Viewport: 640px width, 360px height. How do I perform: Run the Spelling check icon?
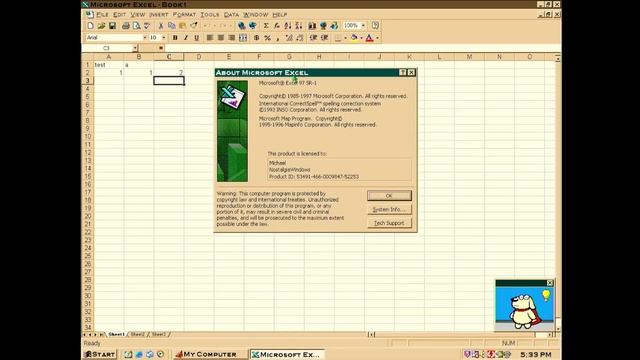click(x=147, y=26)
